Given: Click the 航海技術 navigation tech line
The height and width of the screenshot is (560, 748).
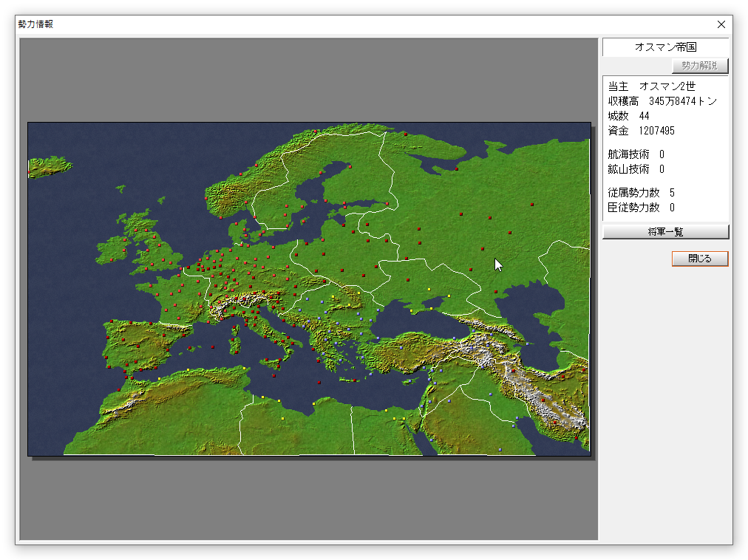Looking at the screenshot, I should [636, 154].
